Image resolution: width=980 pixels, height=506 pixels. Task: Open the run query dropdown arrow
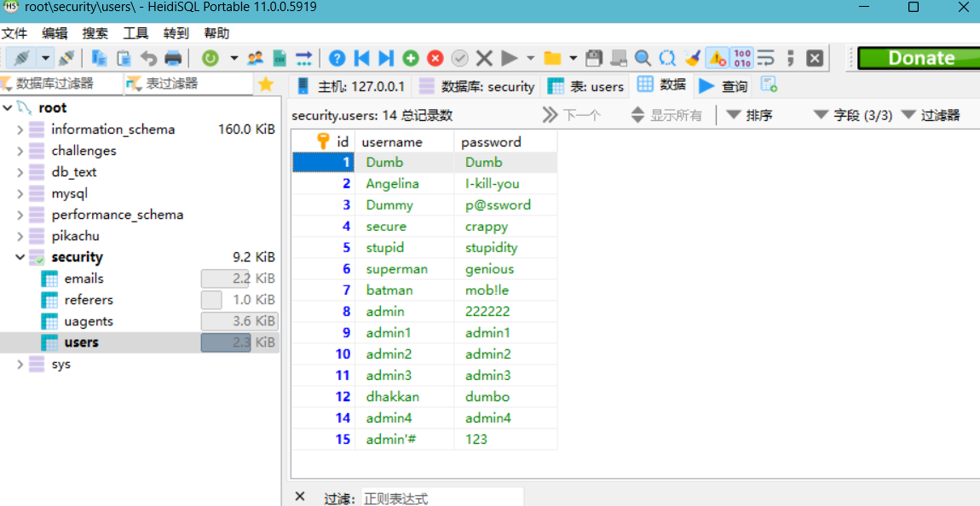point(531,59)
